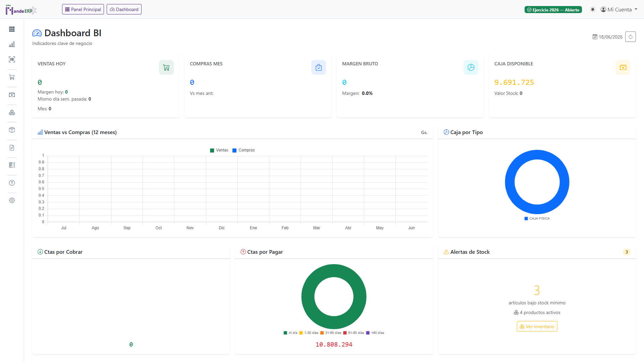
Task: Click 'Mismo día sem. pasada: 0' text
Action: pos(64,99)
